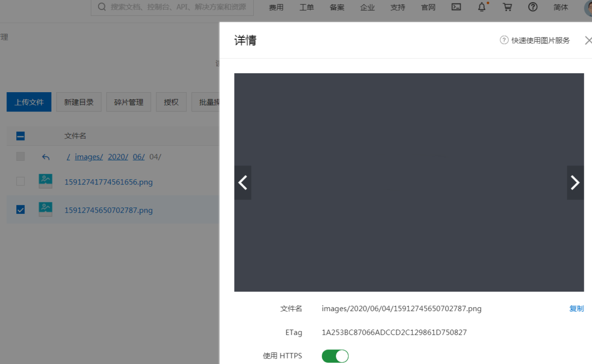Click the user avatar in top bar
The height and width of the screenshot is (364, 592).
589,8
